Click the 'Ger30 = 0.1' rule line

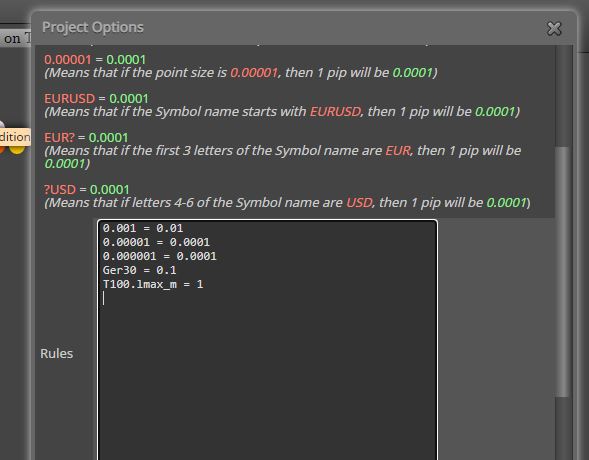tap(139, 270)
